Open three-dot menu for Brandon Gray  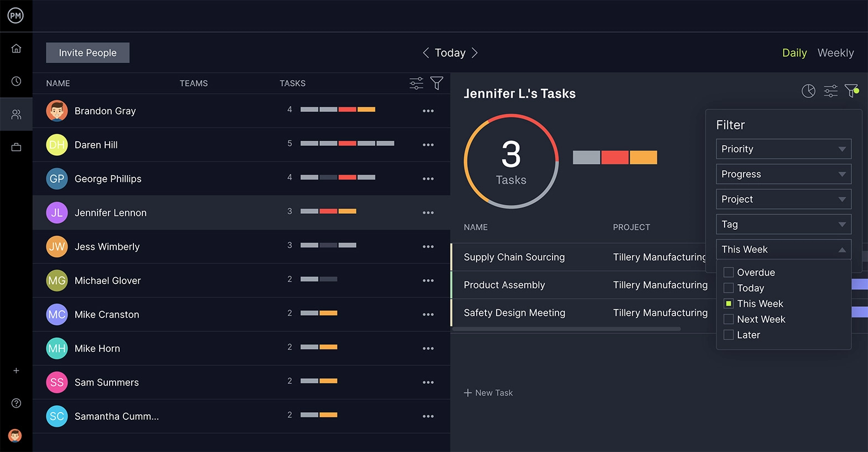click(x=428, y=111)
